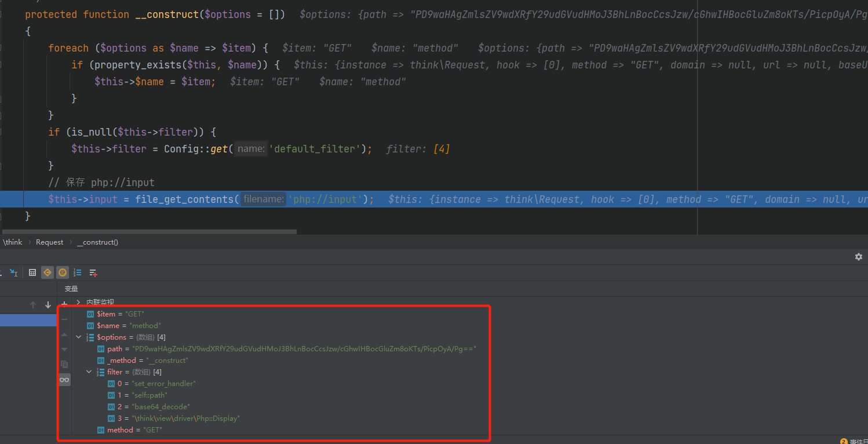Open the Evaluate Expression calculator icon

[32, 272]
